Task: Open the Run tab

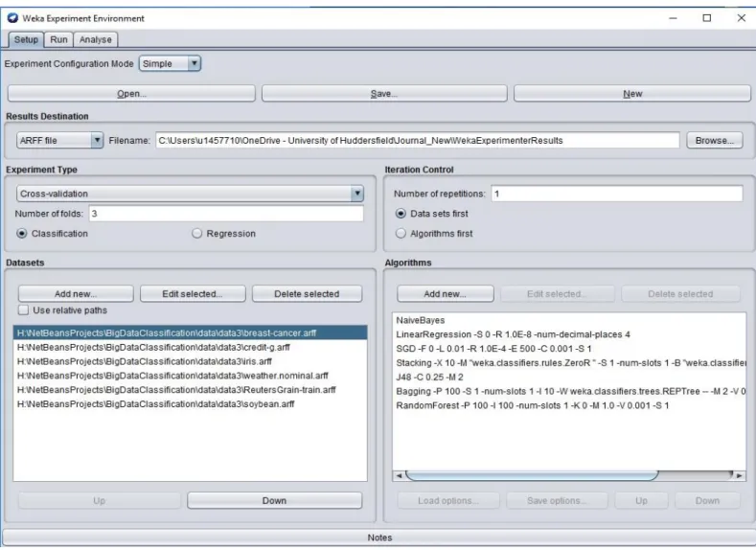Action: click(x=58, y=39)
